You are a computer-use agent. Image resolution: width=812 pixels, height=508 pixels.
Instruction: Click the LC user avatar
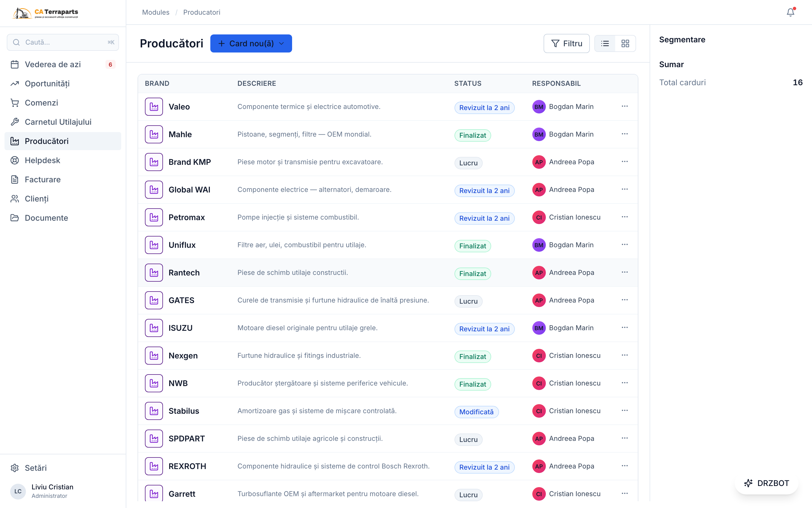(x=18, y=491)
